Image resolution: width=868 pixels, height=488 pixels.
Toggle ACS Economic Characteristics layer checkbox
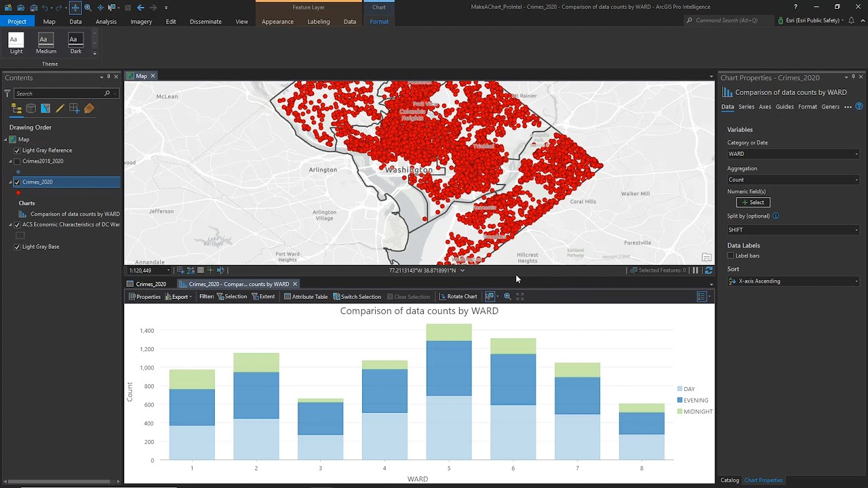[x=17, y=225]
